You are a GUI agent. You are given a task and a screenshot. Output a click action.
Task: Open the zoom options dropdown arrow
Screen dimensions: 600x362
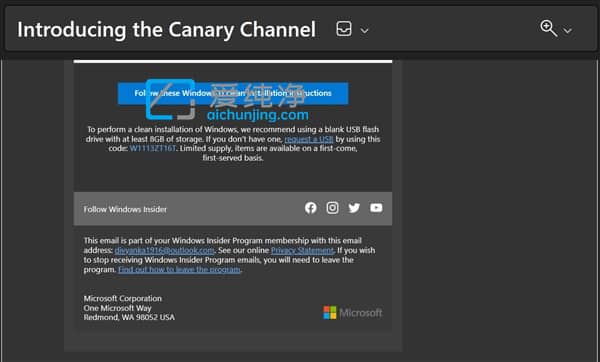pos(567,30)
